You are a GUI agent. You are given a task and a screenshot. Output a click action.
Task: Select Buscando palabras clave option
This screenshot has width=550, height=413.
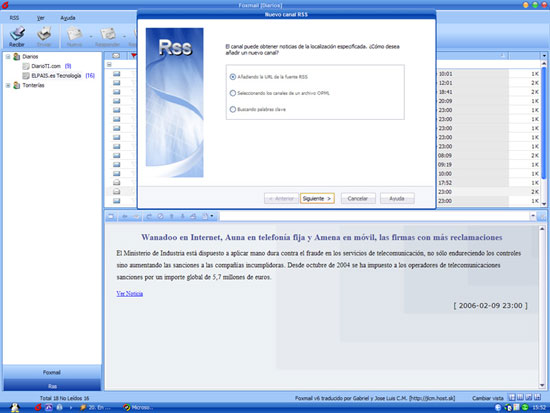click(233, 109)
